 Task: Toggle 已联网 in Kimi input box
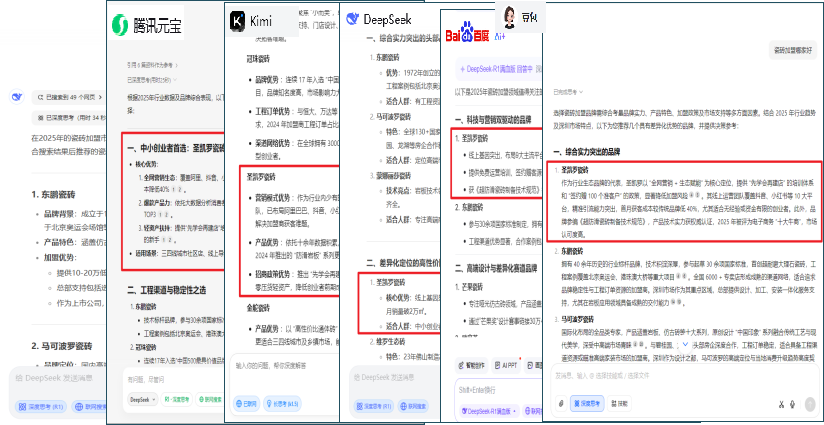click(x=246, y=403)
